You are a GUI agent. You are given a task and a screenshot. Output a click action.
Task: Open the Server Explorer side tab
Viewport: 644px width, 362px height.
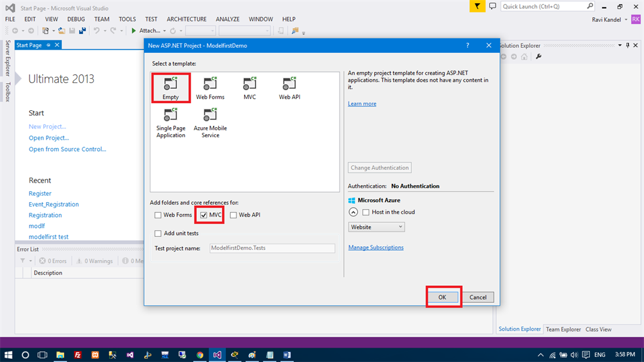tap(8, 59)
